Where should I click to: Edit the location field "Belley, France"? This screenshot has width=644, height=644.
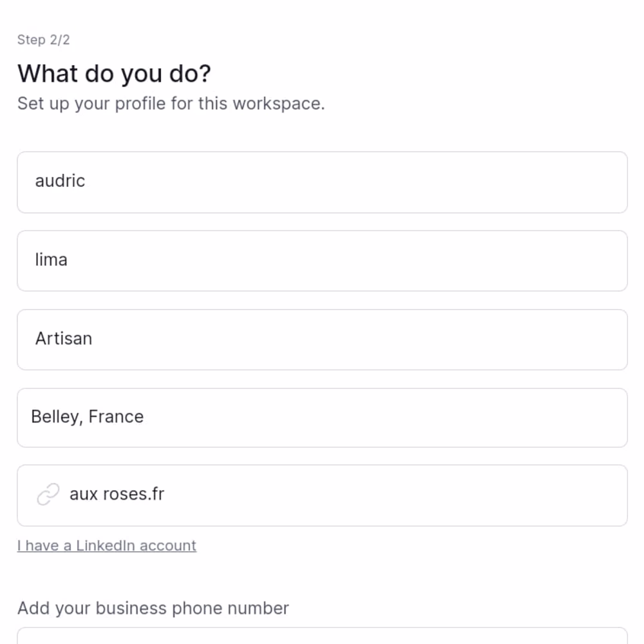[x=322, y=417]
